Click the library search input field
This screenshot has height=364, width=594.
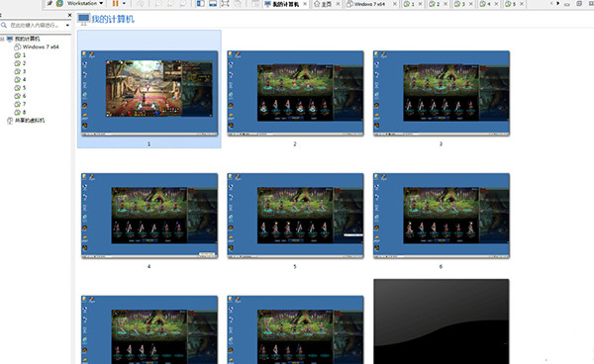tap(37, 25)
